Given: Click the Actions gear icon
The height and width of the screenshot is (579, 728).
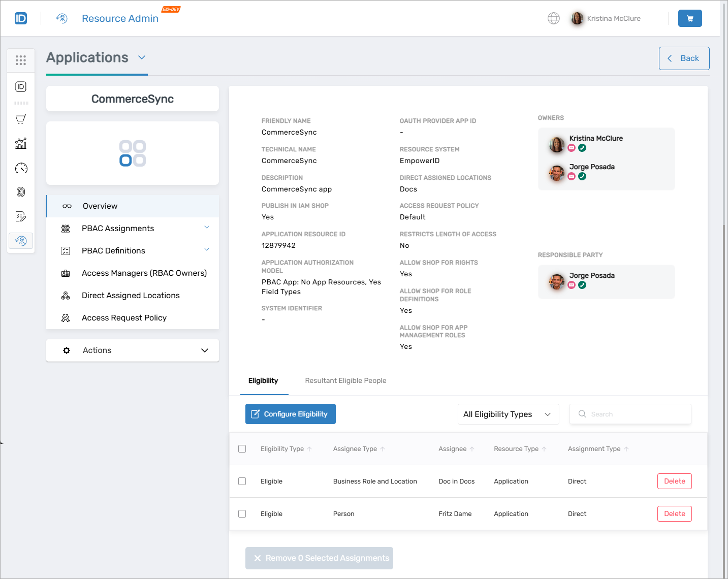Looking at the screenshot, I should (67, 350).
